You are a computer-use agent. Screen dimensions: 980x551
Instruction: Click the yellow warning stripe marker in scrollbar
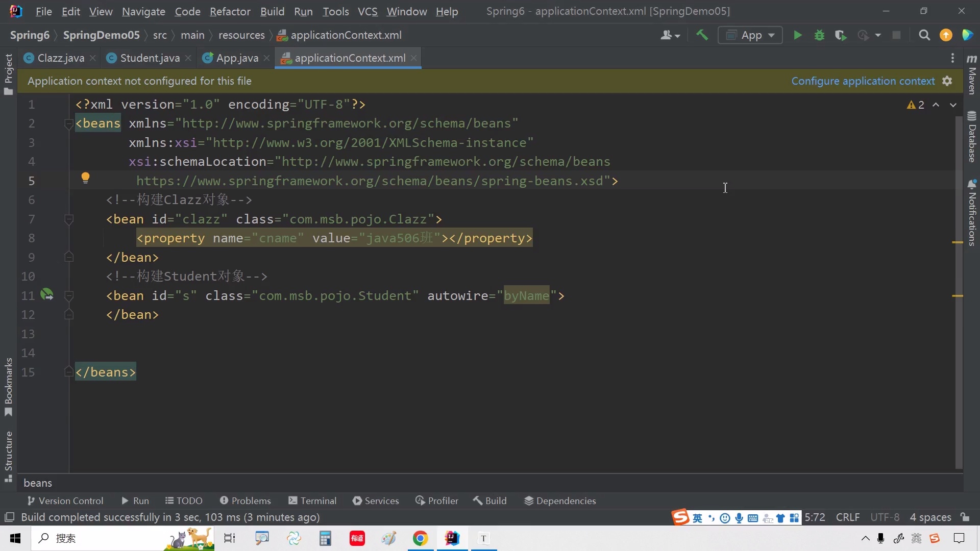tap(958, 242)
